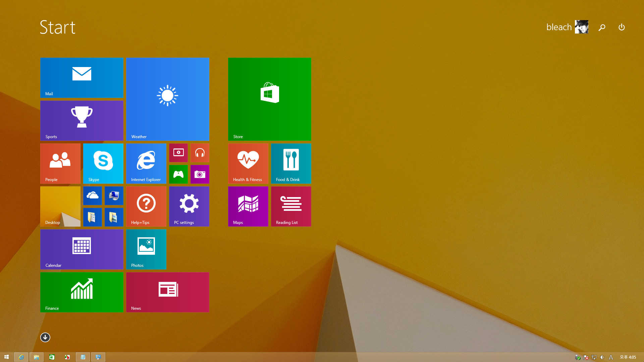
Task: Open the Mail tile
Action: [x=82, y=78]
